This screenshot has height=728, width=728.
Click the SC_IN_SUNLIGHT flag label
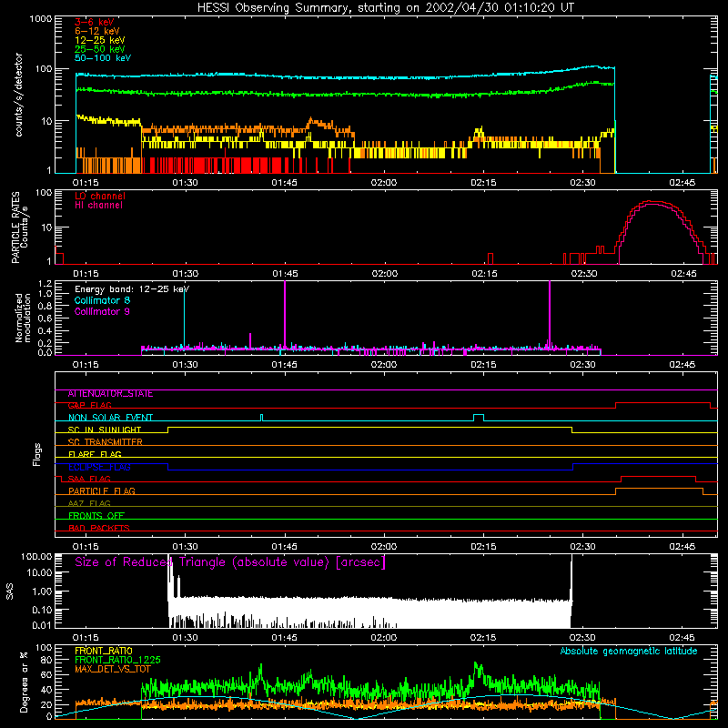(x=105, y=430)
